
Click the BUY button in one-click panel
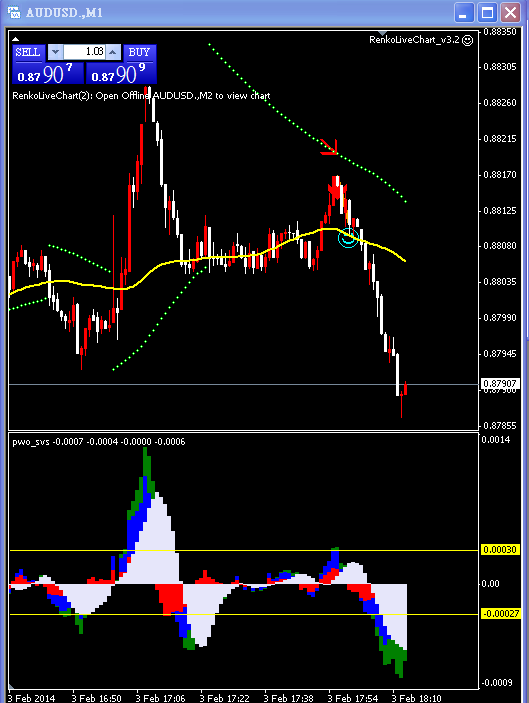(x=139, y=52)
